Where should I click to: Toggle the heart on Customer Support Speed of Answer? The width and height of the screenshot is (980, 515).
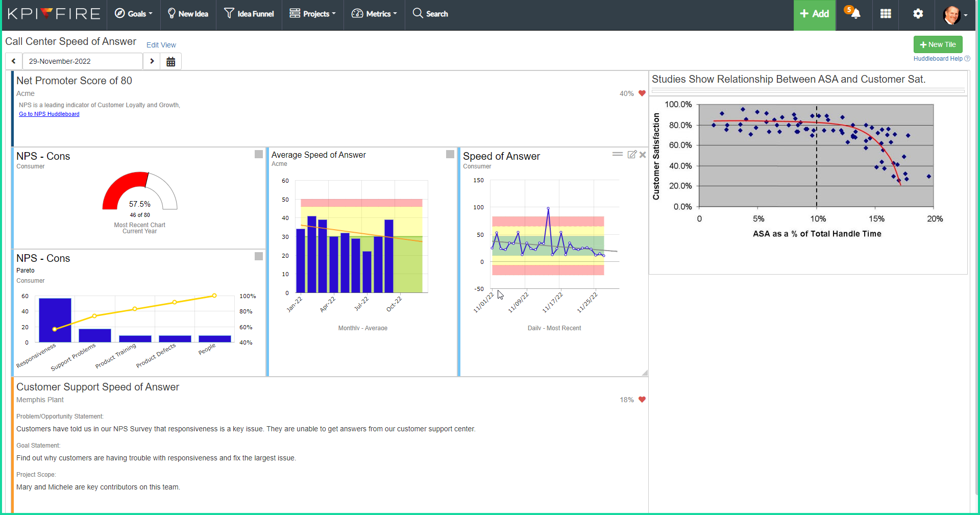(x=642, y=400)
